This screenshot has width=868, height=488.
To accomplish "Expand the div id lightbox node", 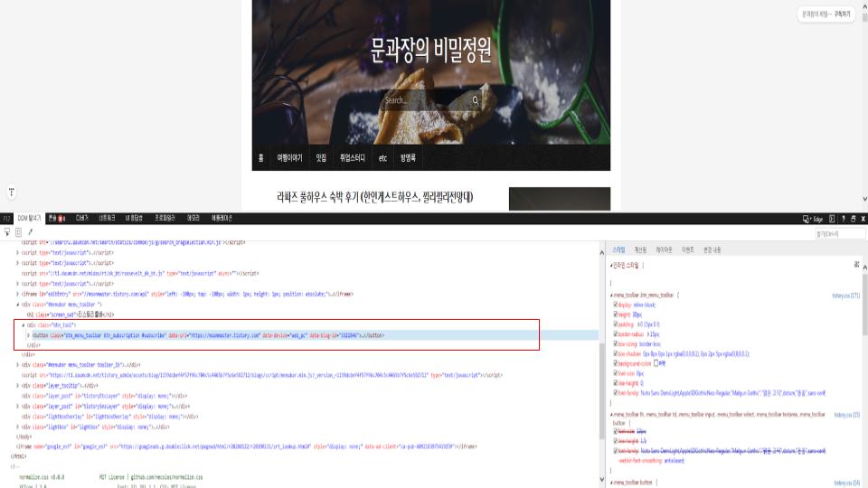I will [x=18, y=427].
